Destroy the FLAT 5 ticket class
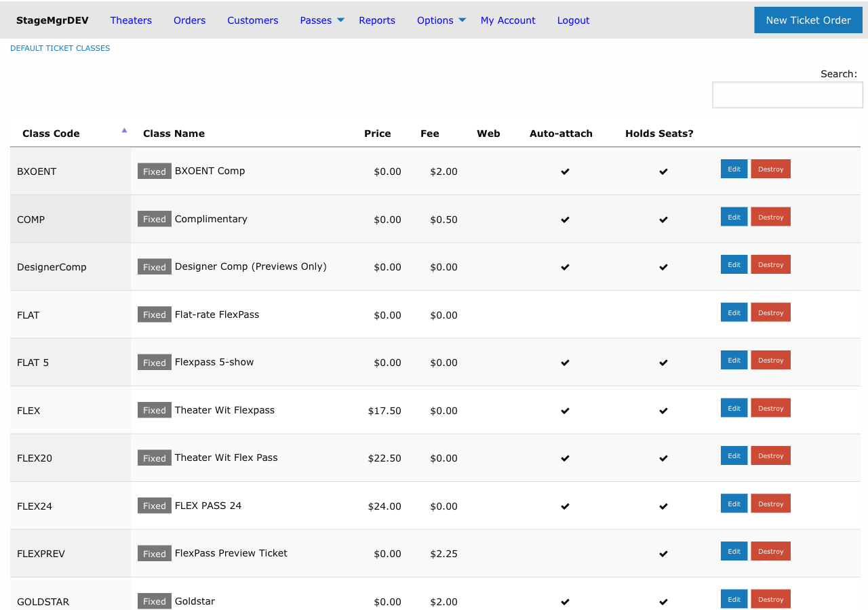868x610 pixels. coord(770,360)
